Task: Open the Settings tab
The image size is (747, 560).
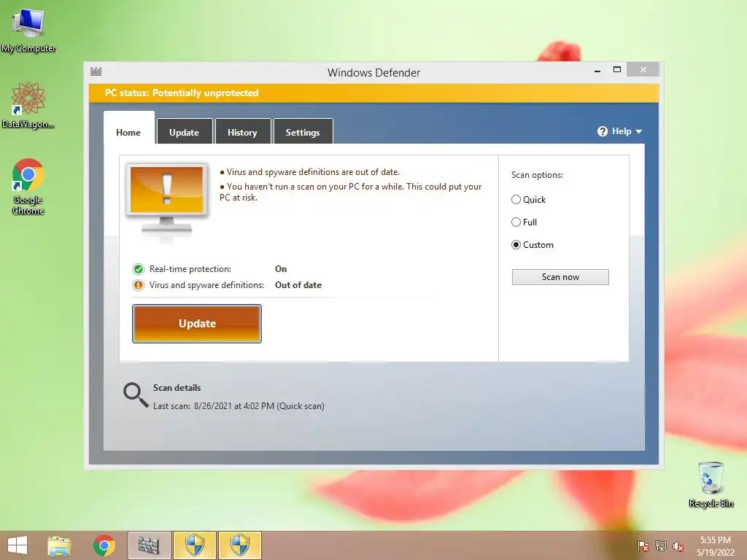Action: pyautogui.click(x=303, y=133)
